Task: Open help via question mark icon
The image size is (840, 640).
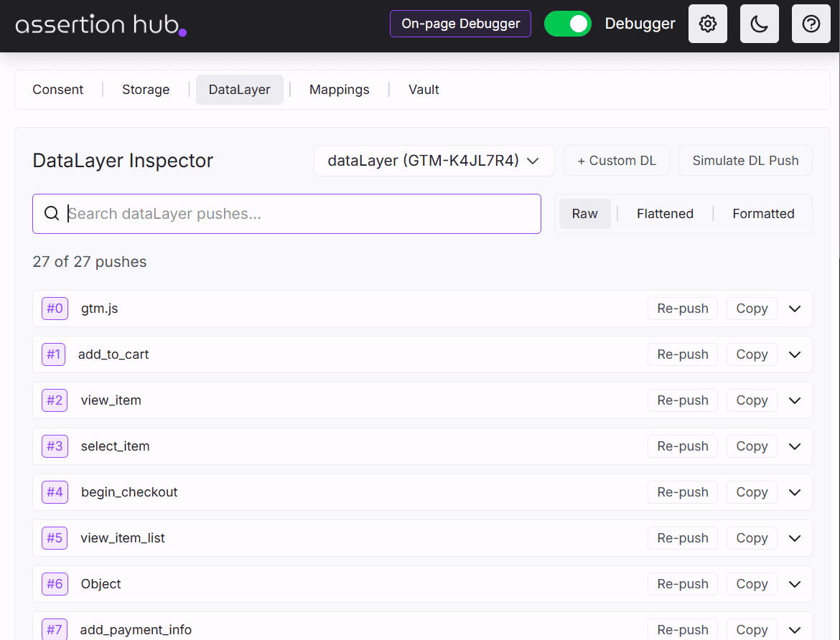Action: pyautogui.click(x=811, y=24)
